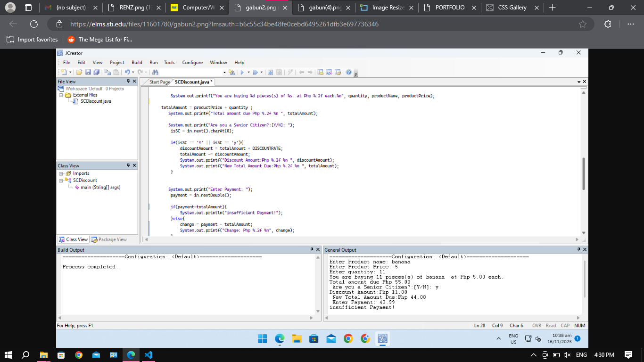Click the Open file folder icon in toolbar

click(x=79, y=72)
